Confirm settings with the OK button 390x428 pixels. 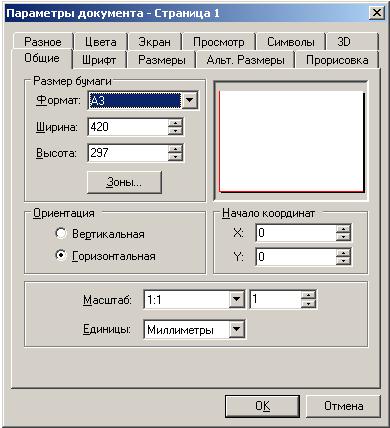(262, 406)
